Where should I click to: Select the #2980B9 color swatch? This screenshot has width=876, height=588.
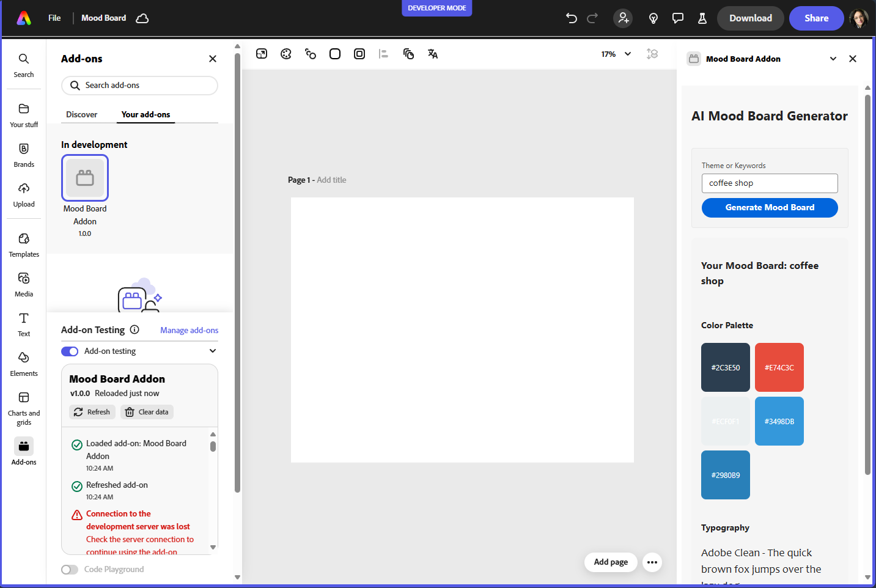726,475
